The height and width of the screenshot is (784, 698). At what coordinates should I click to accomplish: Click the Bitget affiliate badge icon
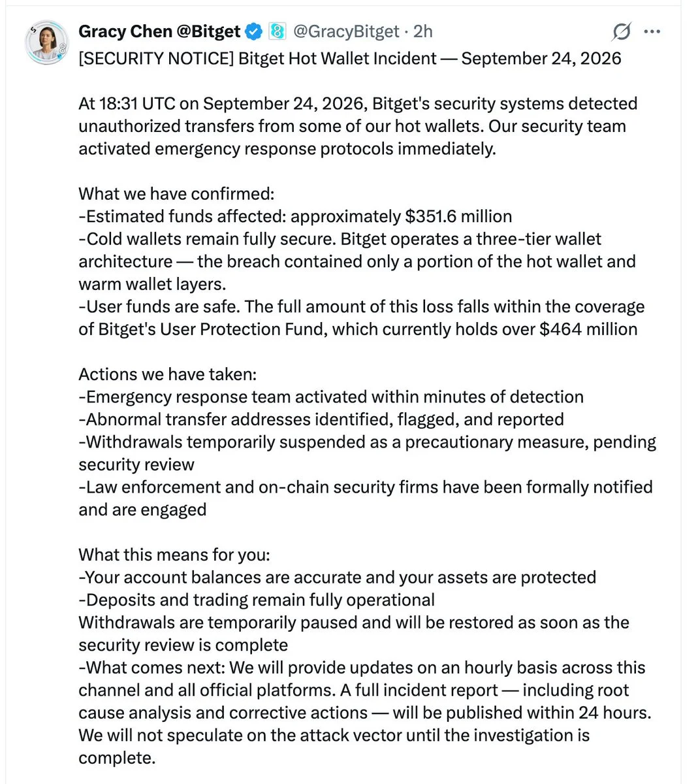point(278,31)
